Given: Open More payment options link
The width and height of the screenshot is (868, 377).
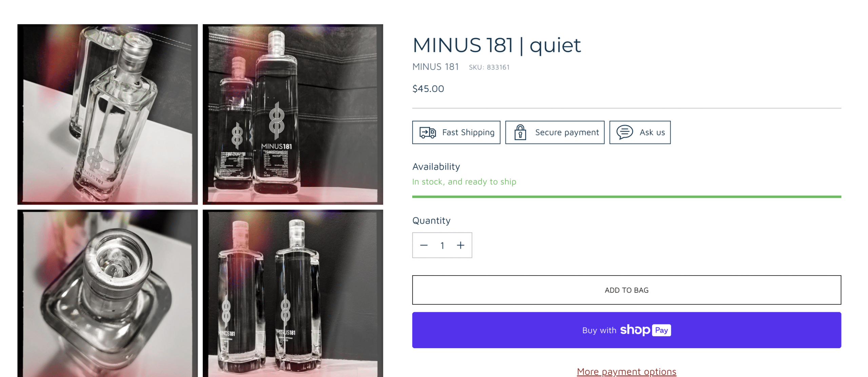Looking at the screenshot, I should tap(626, 372).
